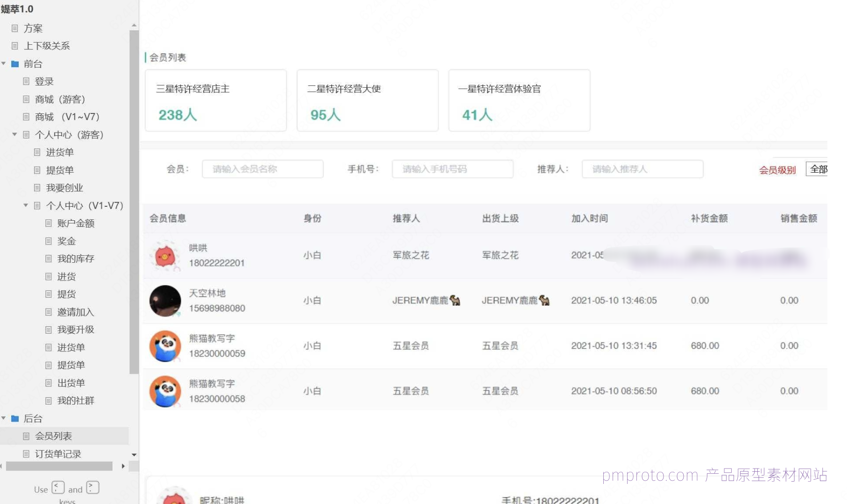The image size is (847, 504).
Task: Click the 补货金额 column header
Action: tap(709, 218)
